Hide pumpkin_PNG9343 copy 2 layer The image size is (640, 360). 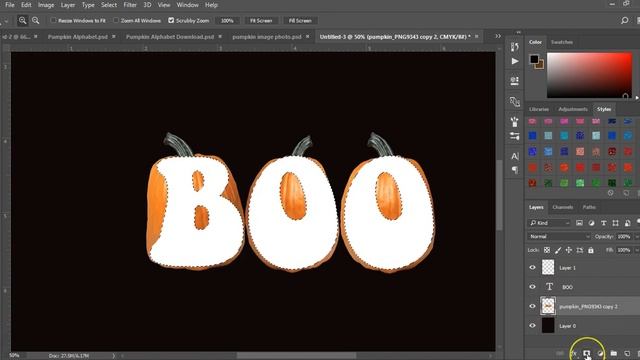(532, 306)
